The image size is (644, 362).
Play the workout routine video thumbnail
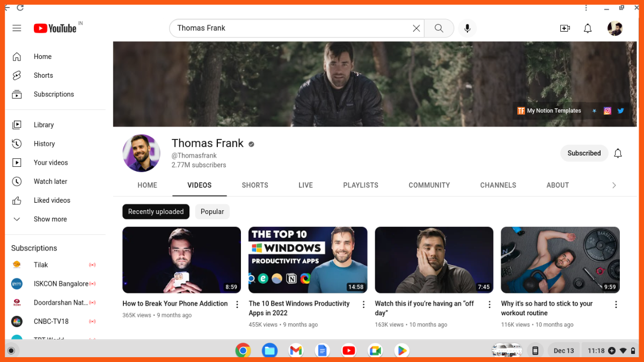coord(560,260)
